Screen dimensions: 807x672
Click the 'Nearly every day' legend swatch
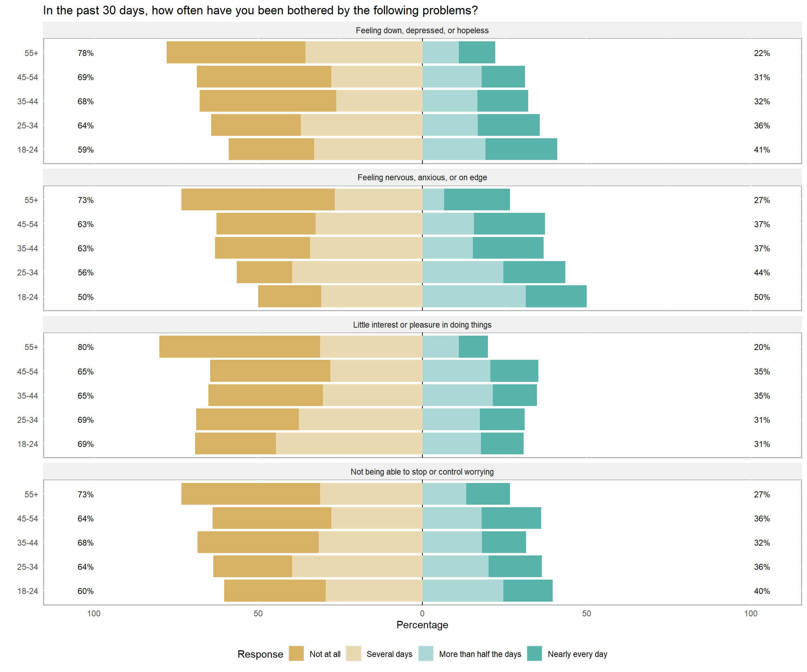534,653
